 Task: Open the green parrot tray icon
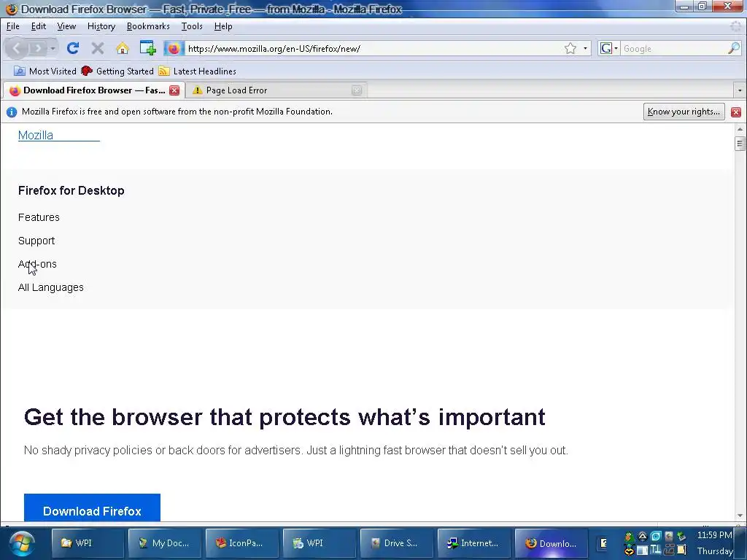pos(630,537)
